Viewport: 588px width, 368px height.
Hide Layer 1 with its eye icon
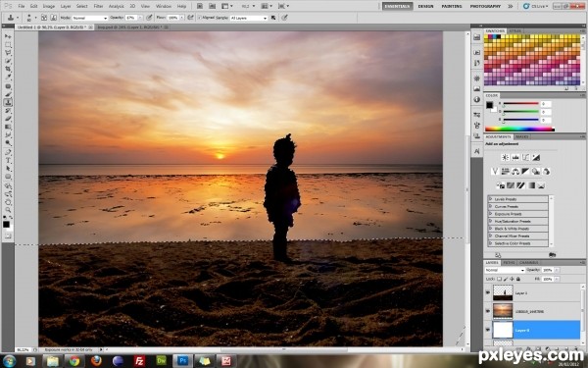click(488, 292)
